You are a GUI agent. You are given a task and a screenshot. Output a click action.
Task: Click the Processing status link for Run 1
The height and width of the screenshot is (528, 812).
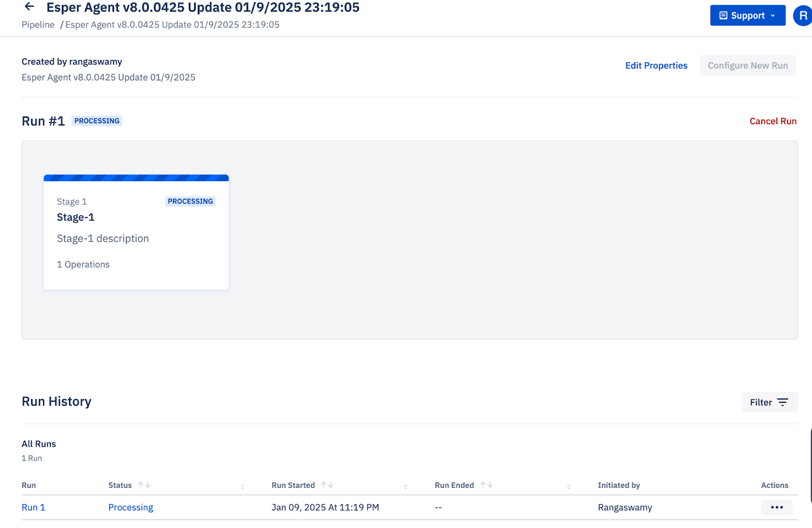click(x=130, y=507)
